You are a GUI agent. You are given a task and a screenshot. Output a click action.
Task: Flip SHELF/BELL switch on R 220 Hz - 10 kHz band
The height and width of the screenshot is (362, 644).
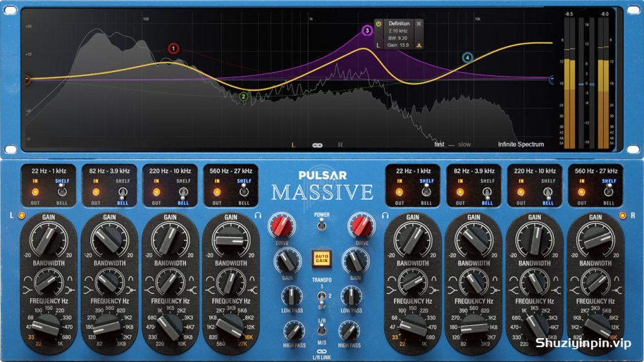(548, 192)
